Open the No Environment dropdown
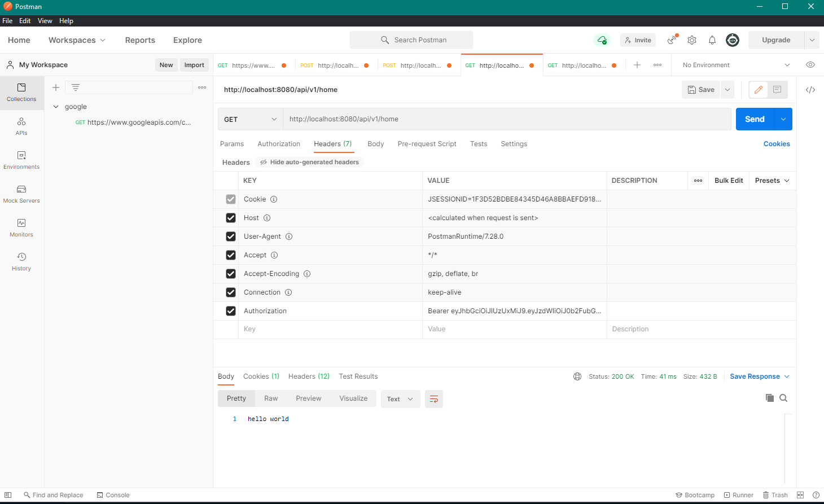824x504 pixels. point(734,65)
